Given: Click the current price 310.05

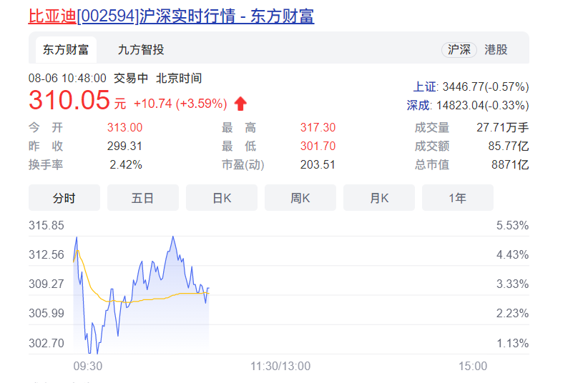Looking at the screenshot, I should point(69,101).
